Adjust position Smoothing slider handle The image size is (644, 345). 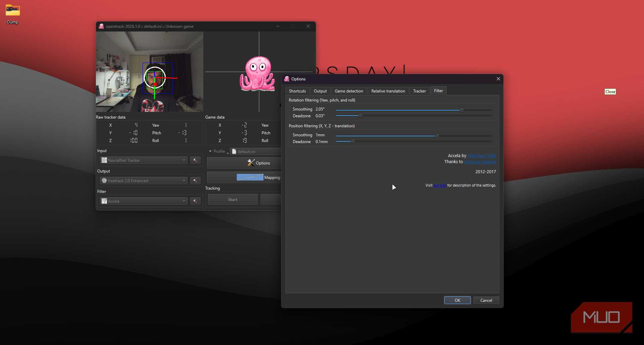pyautogui.click(x=437, y=136)
